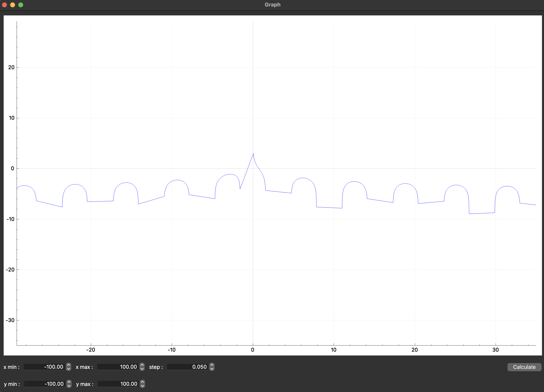Decrease x max with down arrow
The width and height of the screenshot is (544, 392).
click(142, 369)
